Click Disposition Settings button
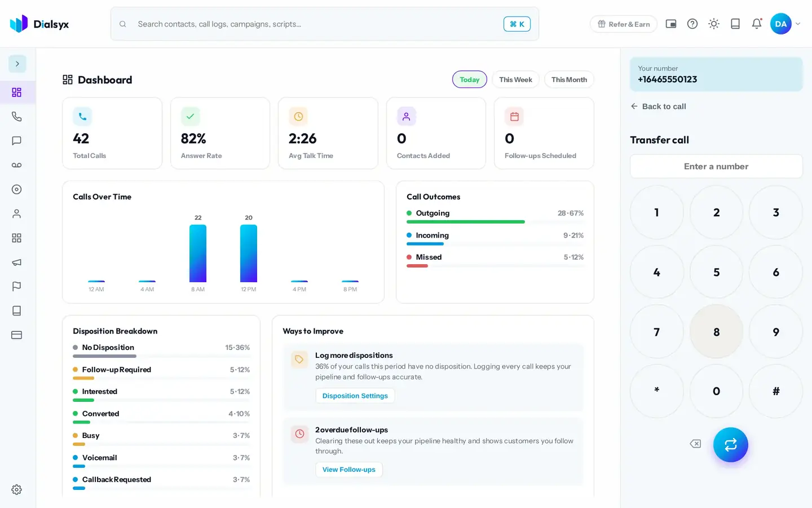 point(355,396)
